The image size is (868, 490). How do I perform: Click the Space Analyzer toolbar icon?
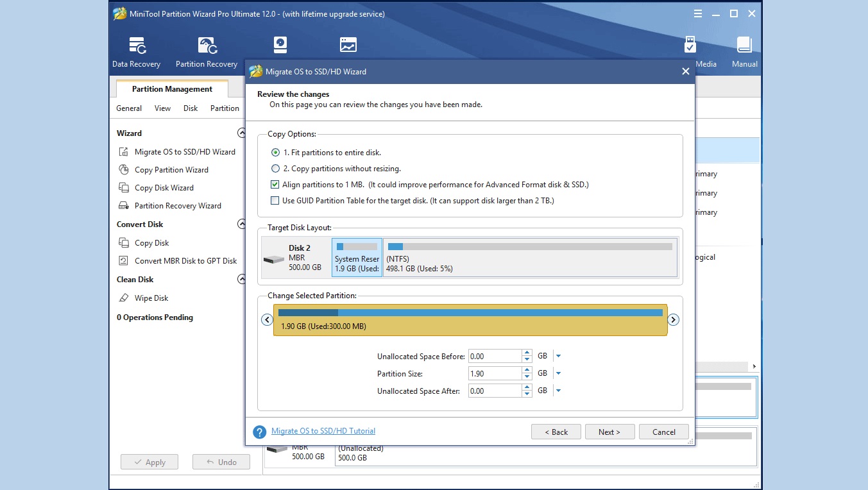pyautogui.click(x=348, y=45)
